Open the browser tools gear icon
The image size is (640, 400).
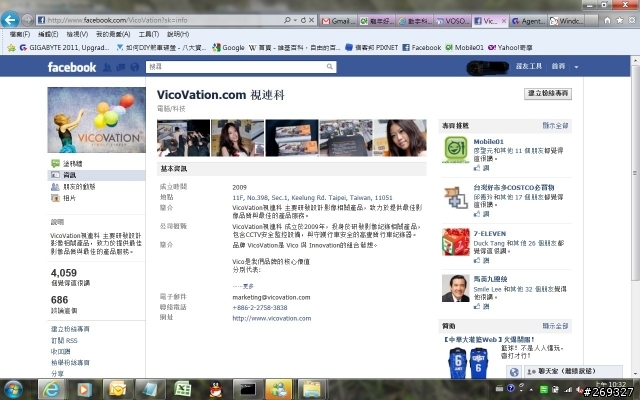(x=632, y=20)
